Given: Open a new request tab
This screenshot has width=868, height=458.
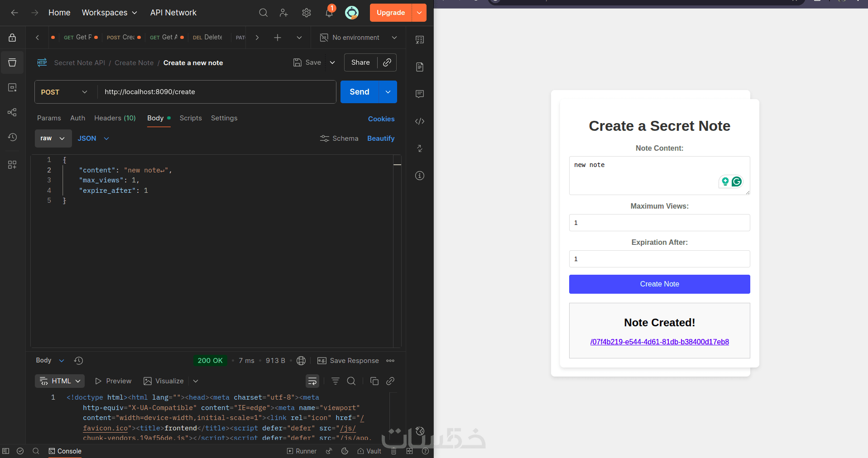Looking at the screenshot, I should (x=278, y=38).
